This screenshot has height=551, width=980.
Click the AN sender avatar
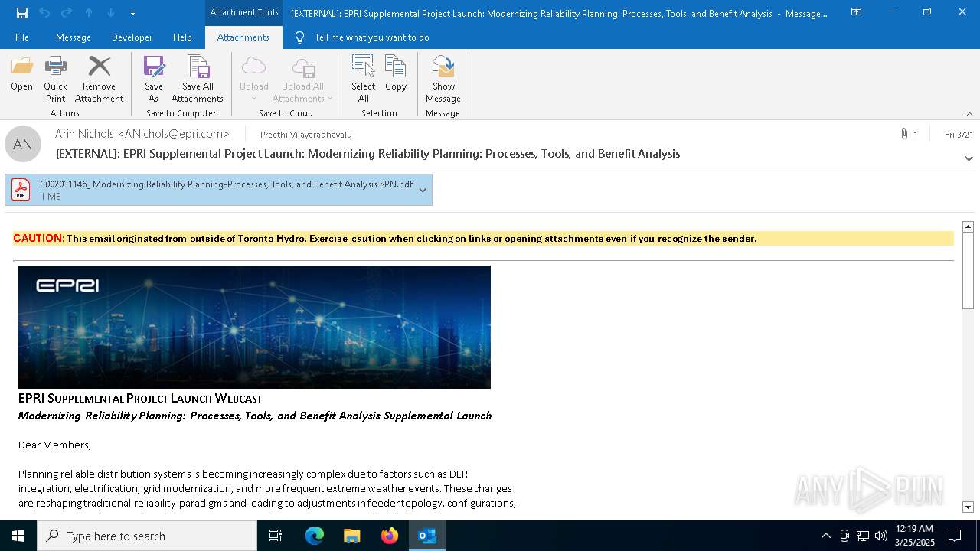pyautogui.click(x=23, y=144)
